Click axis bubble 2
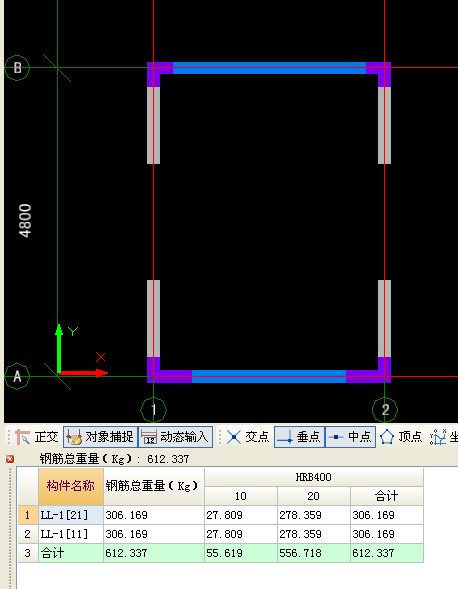The height and width of the screenshot is (589, 458). click(x=385, y=410)
